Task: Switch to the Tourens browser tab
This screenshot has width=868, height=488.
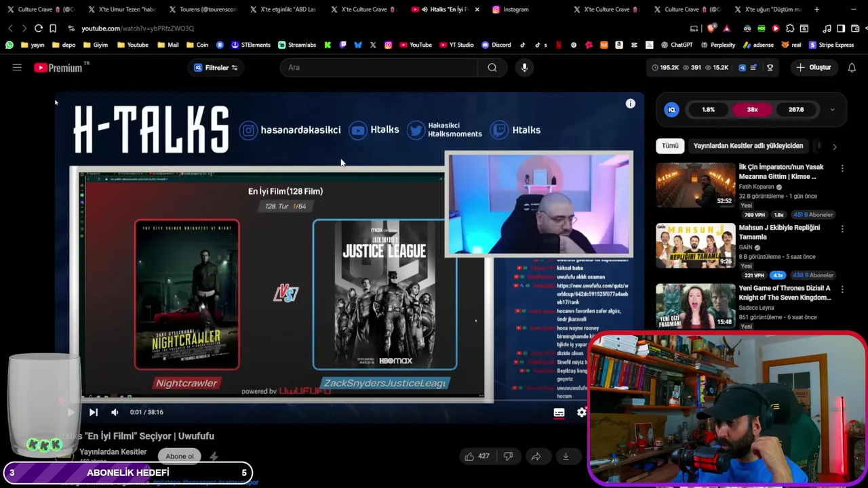Action: [203, 9]
